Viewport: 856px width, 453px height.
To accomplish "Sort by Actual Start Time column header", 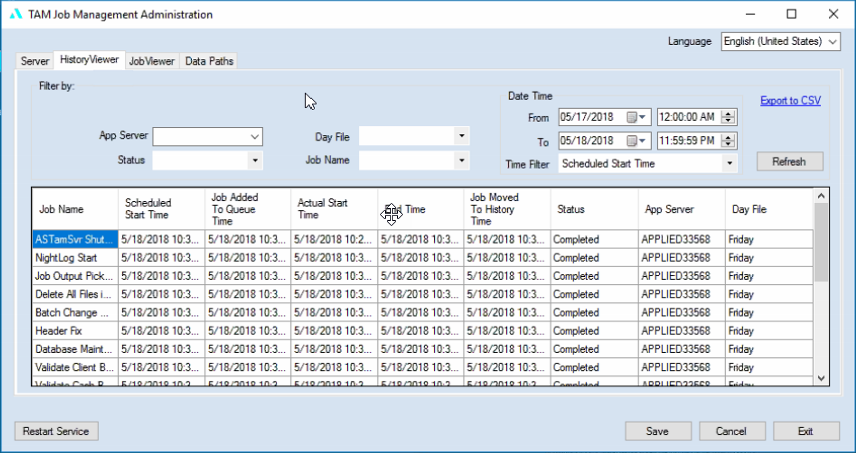I will coord(334,209).
